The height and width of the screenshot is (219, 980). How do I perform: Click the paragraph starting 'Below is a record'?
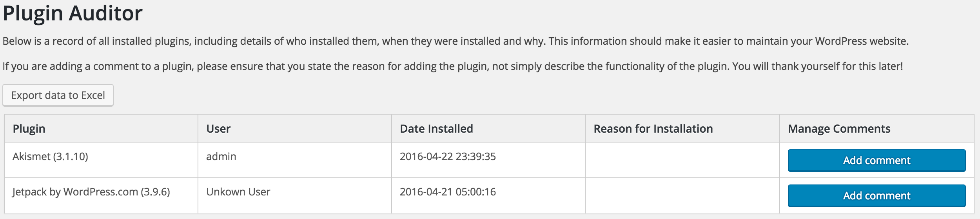pos(456,41)
